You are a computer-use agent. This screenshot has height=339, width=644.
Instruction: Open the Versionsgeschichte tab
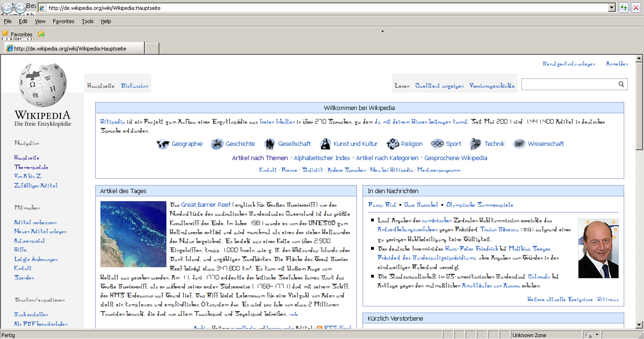[492, 86]
